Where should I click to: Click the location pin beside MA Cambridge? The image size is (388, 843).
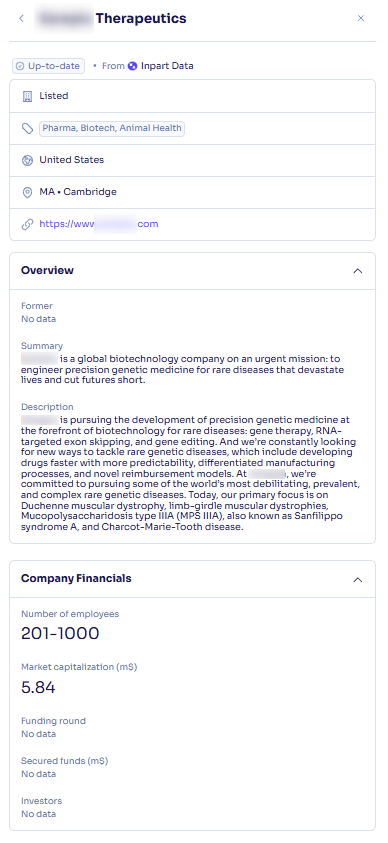pos(27,192)
